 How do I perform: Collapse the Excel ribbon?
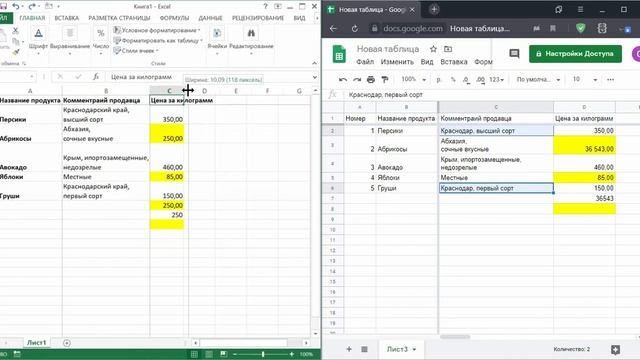pyautogui.click(x=314, y=63)
